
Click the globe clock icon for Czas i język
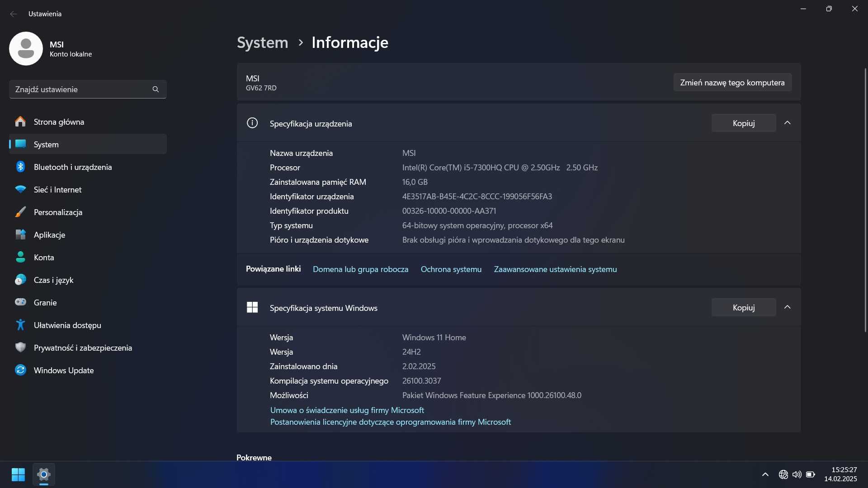click(20, 280)
